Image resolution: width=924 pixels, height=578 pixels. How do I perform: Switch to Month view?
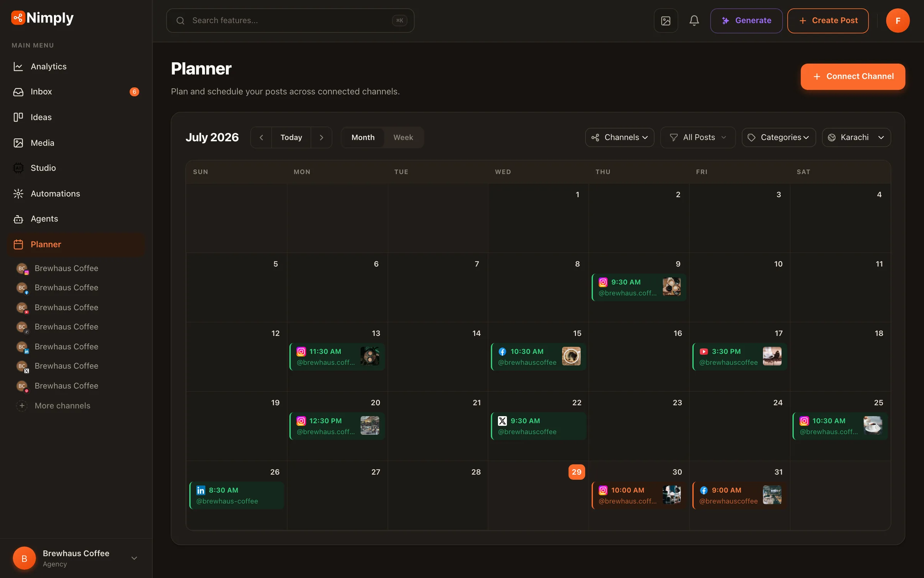(x=363, y=138)
